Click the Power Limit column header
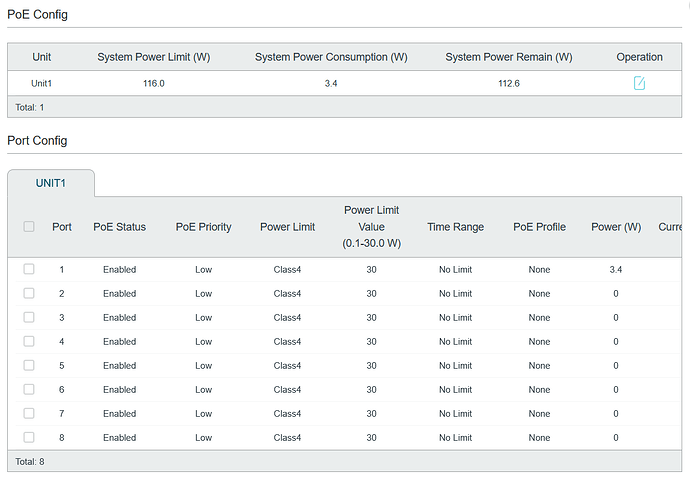690x477 pixels. 287,227
